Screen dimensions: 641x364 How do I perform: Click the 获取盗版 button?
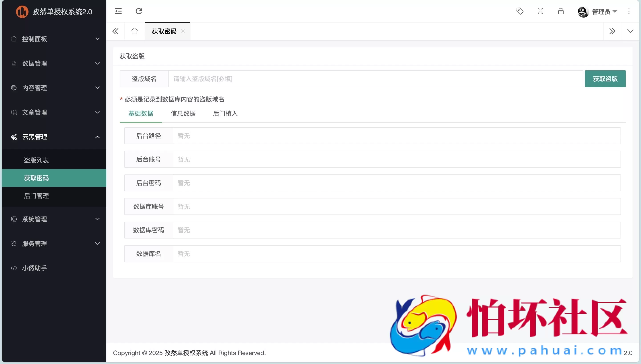click(x=605, y=79)
